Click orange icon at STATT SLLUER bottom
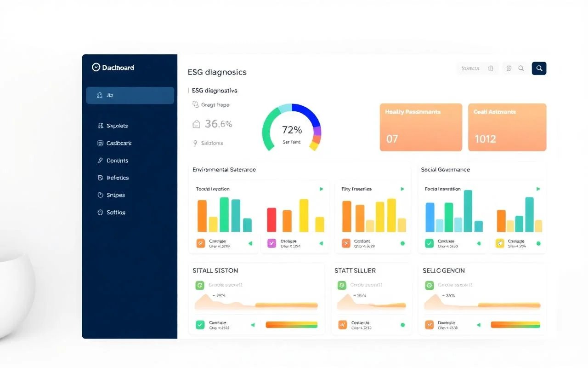This screenshot has width=588, height=368. click(x=343, y=325)
